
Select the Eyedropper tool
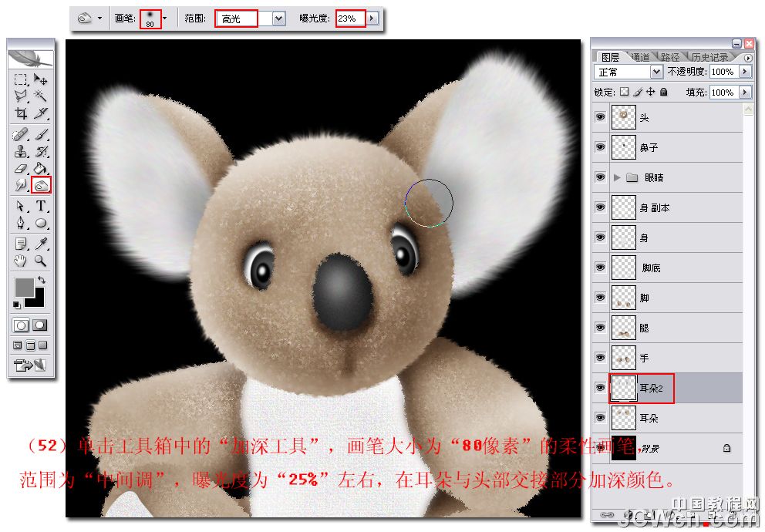pyautogui.click(x=41, y=244)
